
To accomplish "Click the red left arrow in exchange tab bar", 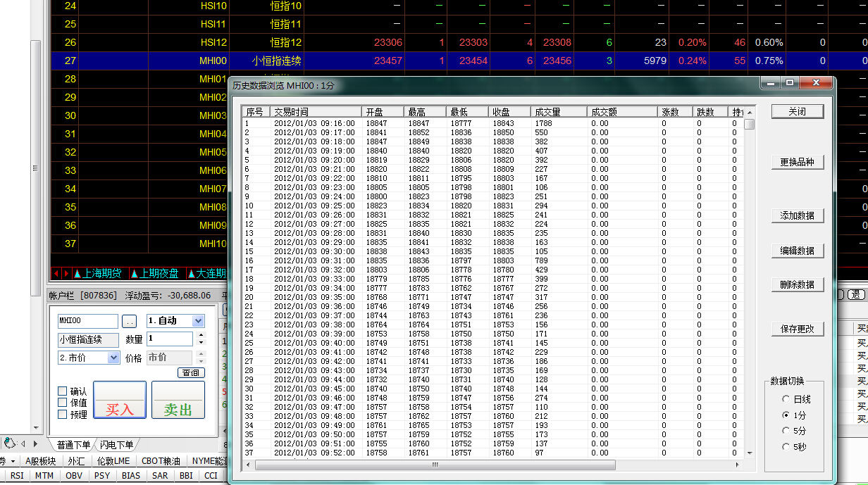I will (x=56, y=273).
